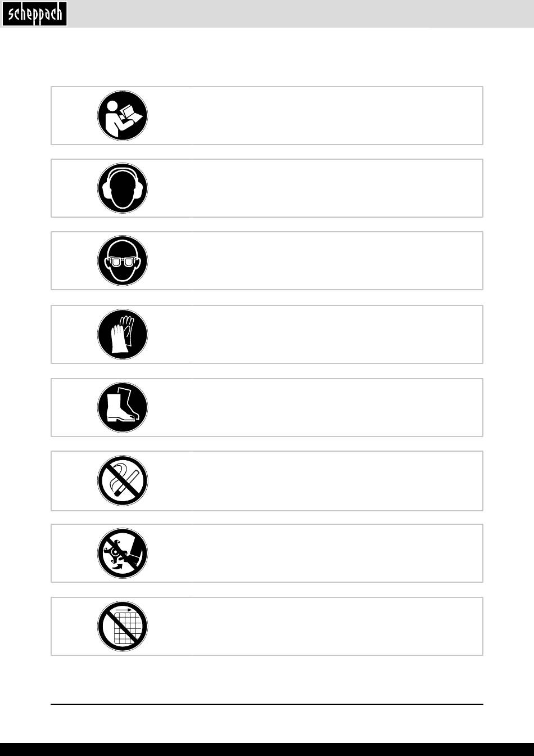Click blank text area beside no smoking icon

(315, 481)
